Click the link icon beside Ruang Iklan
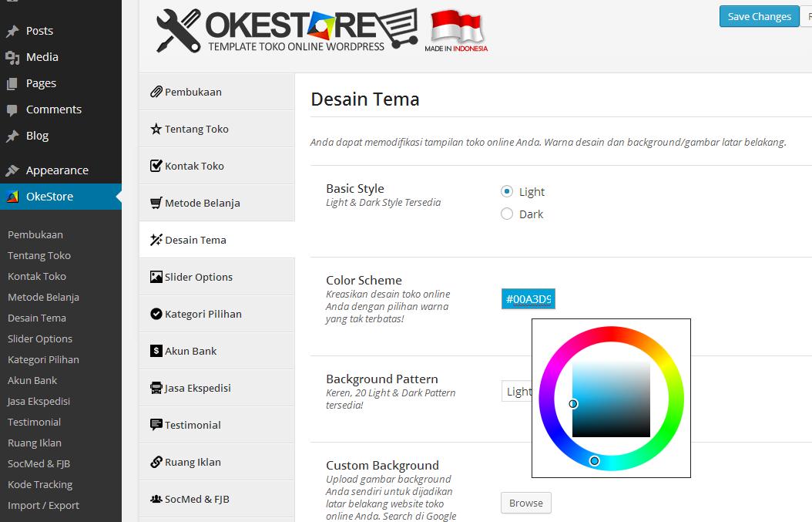The width and height of the screenshot is (812, 522). coord(156,462)
